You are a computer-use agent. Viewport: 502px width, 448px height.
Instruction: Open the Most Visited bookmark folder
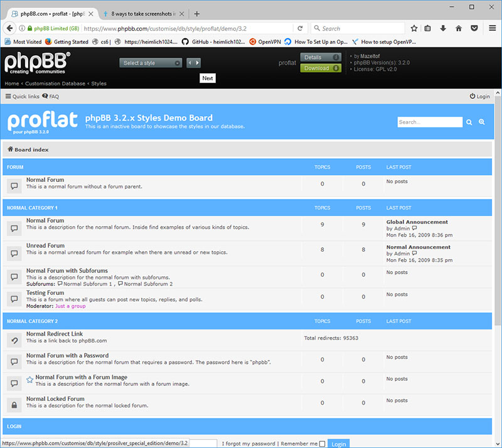(23, 41)
